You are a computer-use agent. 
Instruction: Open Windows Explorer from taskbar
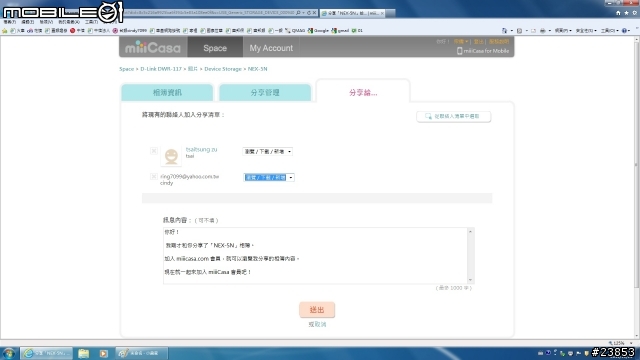click(x=84, y=353)
